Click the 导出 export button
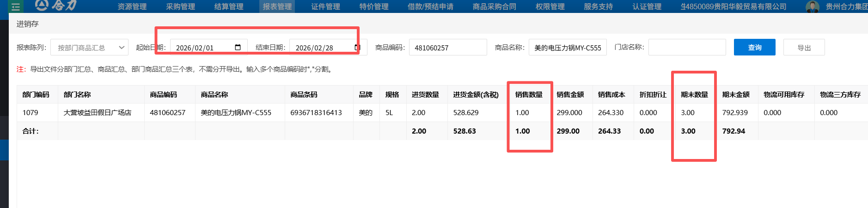Viewport: 868px width, 208px height. point(804,48)
